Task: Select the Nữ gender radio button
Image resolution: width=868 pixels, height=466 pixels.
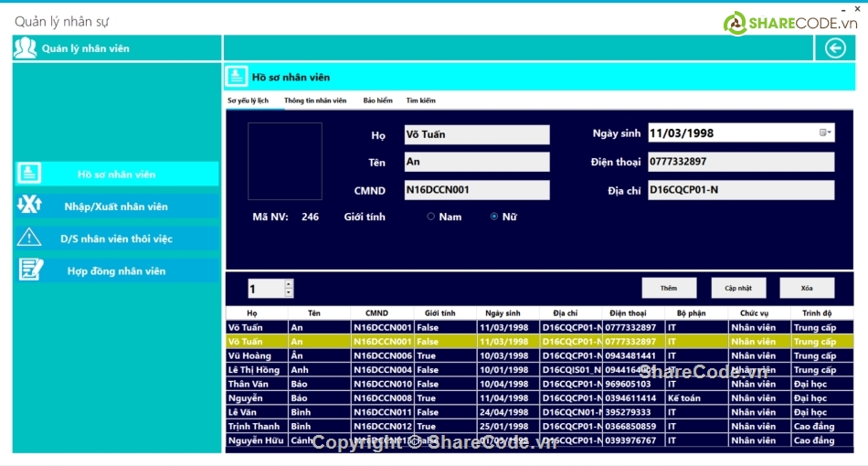Action: coord(494,217)
